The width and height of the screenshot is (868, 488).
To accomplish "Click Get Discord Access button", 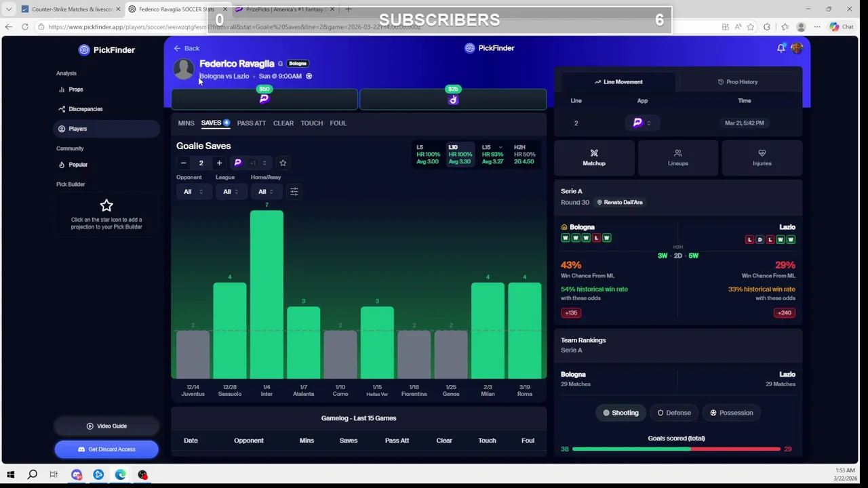I will 106,449.
